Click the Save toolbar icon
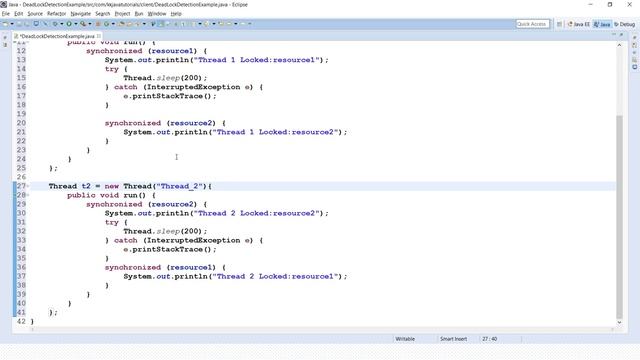Screen dimensions: 640x360 [x=20, y=24]
